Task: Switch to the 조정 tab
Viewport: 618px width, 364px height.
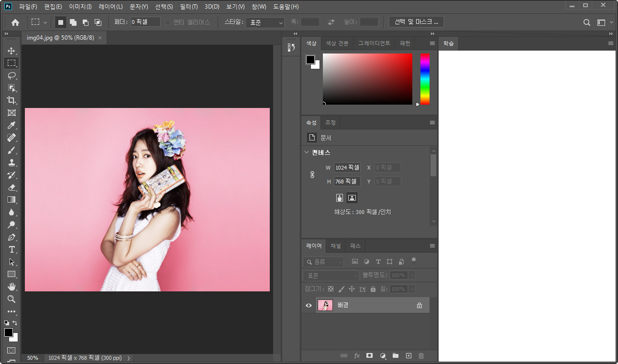Action: (331, 123)
